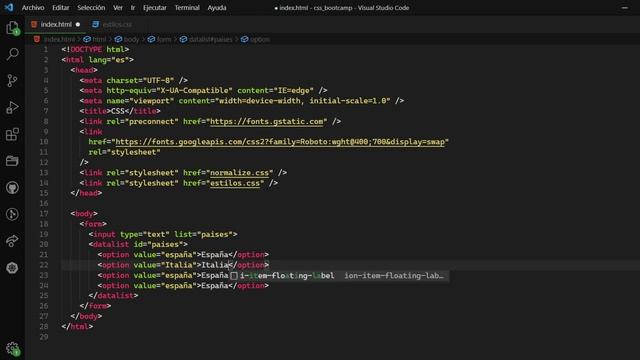Select the datalist#paises breadcrumb segment
Screen dimensions: 640x360
point(210,39)
